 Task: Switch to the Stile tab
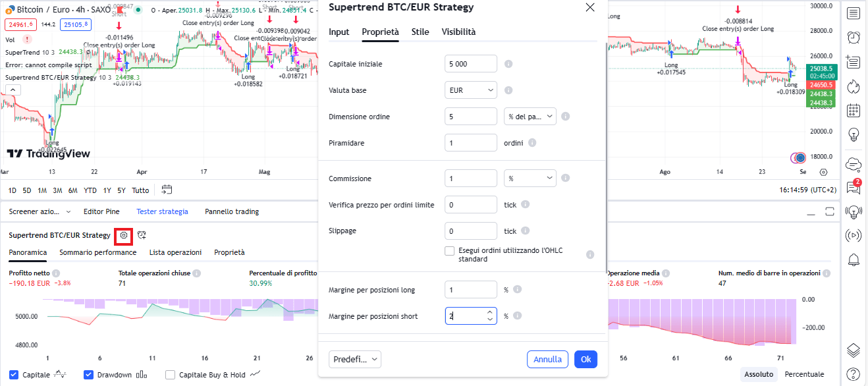[x=420, y=32]
